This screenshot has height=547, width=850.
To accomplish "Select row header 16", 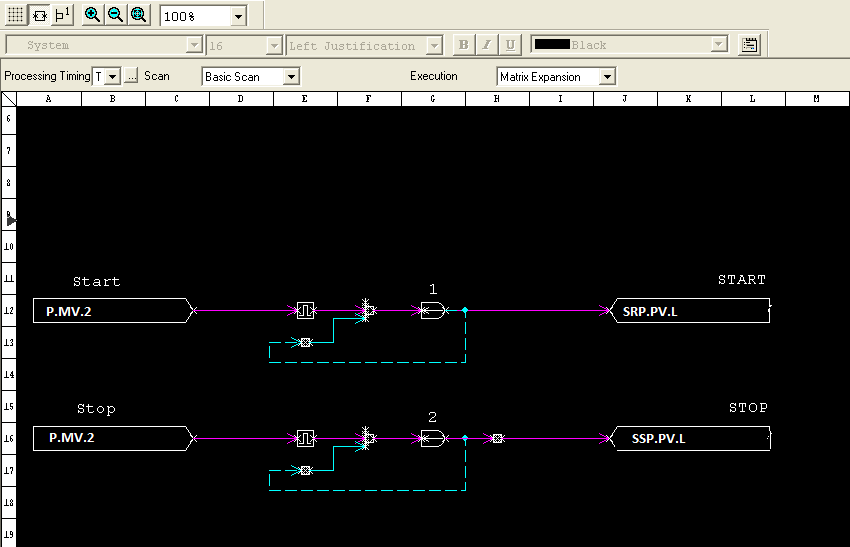I will coord(9,439).
